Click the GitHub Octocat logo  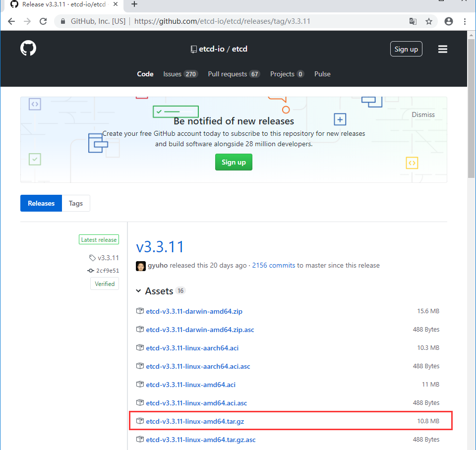[x=28, y=48]
